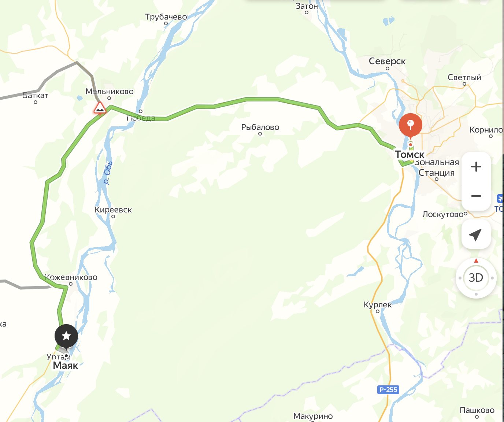Click the red destination pin in Томск
This screenshot has height=422, width=504.
tap(411, 125)
